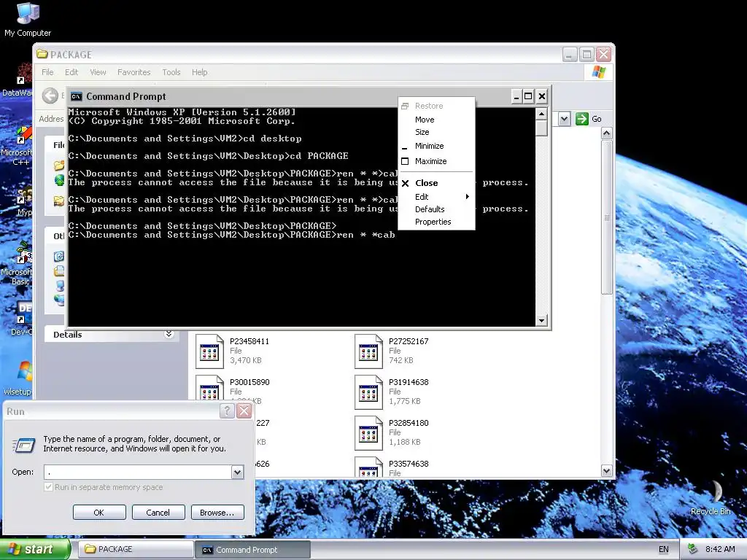Select the file name P27252167
The height and width of the screenshot is (560, 747).
pos(409,341)
